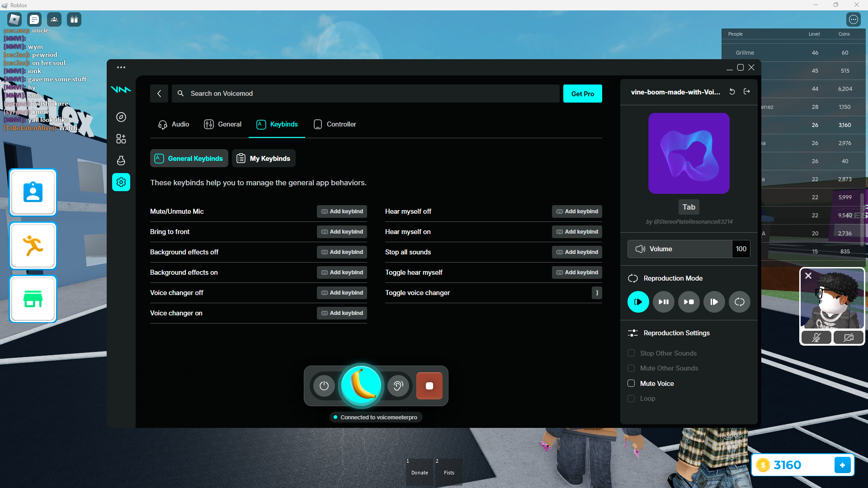Select the play-overlap reproduction mode
The image size is (868, 488).
point(714,302)
